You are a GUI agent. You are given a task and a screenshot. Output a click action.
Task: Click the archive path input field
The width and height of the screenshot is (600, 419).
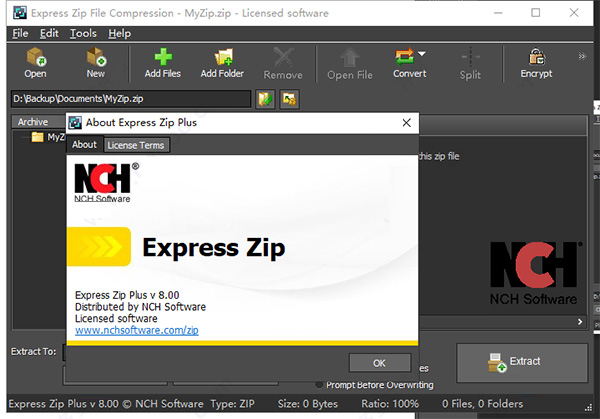131,99
